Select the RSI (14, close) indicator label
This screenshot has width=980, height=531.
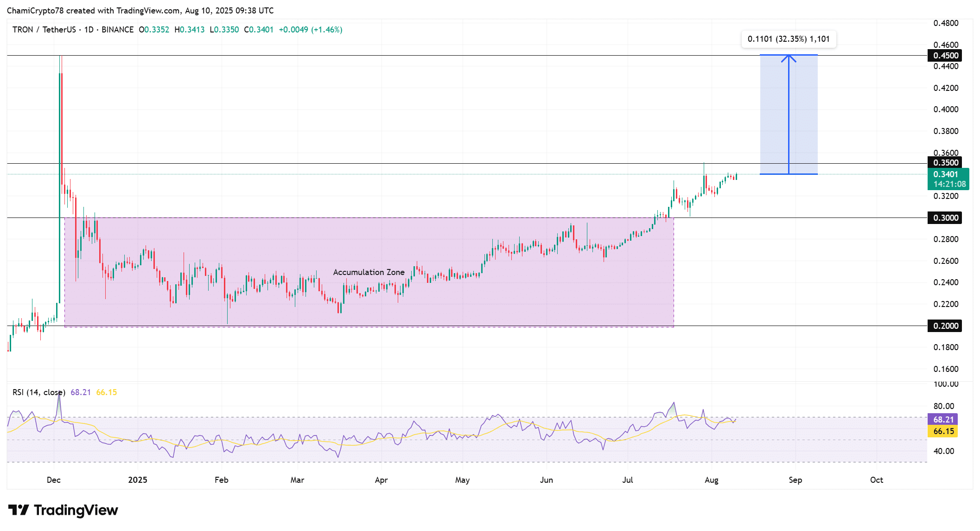click(x=39, y=392)
